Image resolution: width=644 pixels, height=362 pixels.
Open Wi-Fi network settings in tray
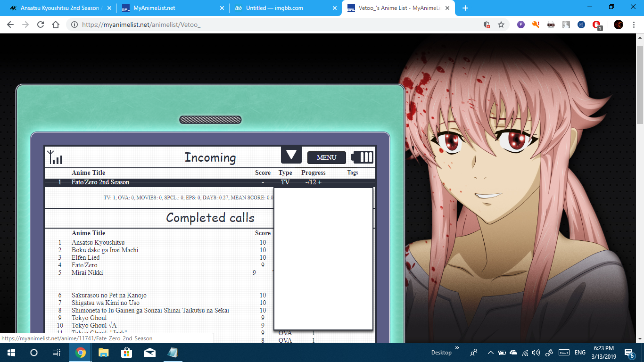(525, 353)
